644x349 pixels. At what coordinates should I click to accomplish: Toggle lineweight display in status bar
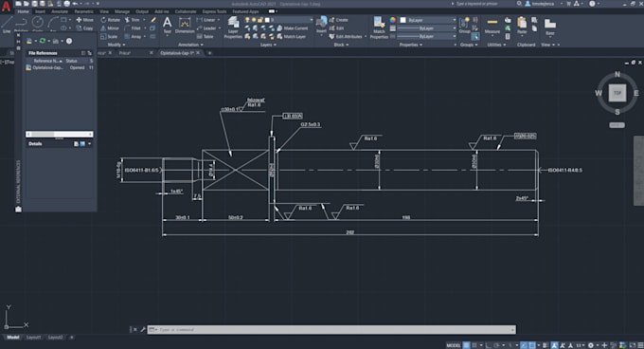point(546,345)
